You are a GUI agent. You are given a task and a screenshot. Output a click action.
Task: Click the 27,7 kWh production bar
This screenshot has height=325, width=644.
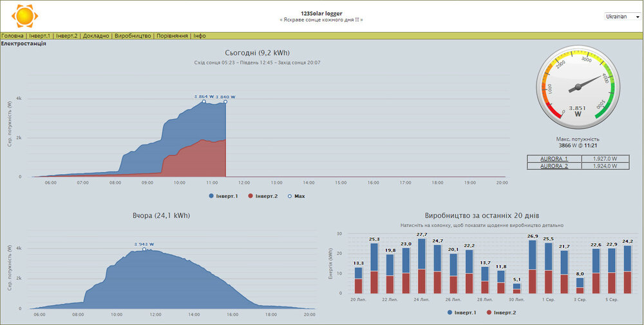(422, 268)
